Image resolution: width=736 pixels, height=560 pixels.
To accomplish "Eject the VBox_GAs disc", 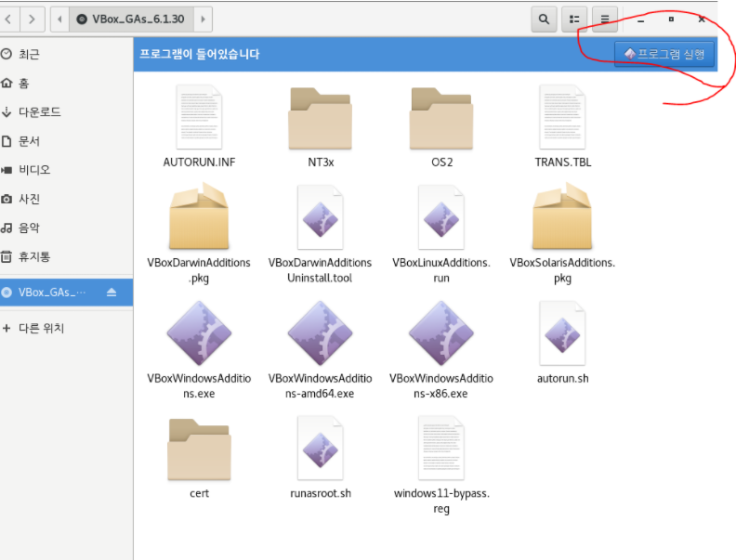I will pyautogui.click(x=112, y=293).
